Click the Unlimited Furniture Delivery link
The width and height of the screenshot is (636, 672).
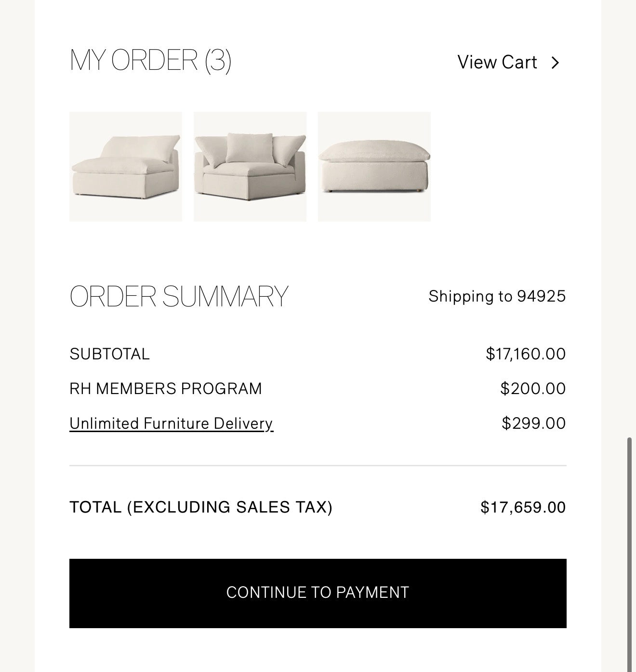point(171,423)
